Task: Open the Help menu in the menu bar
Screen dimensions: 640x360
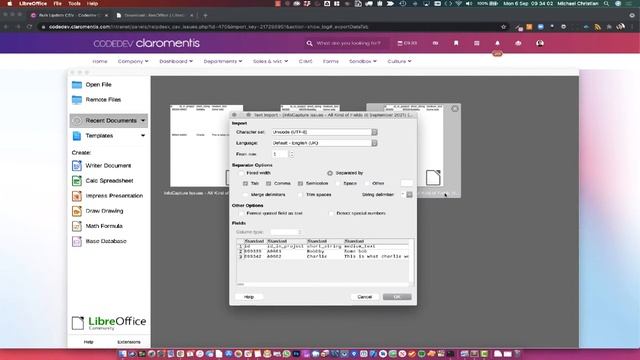Action: pyautogui.click(x=93, y=3)
